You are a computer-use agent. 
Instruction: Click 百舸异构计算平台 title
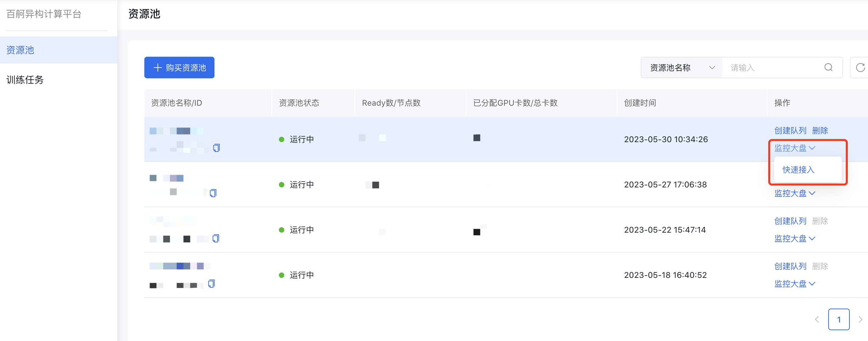point(44,14)
